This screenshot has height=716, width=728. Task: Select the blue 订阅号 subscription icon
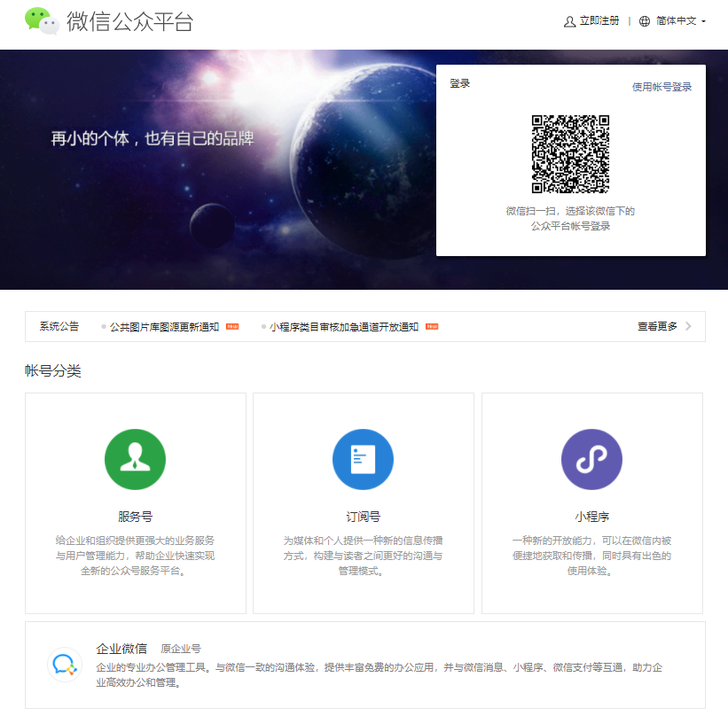pos(363,459)
